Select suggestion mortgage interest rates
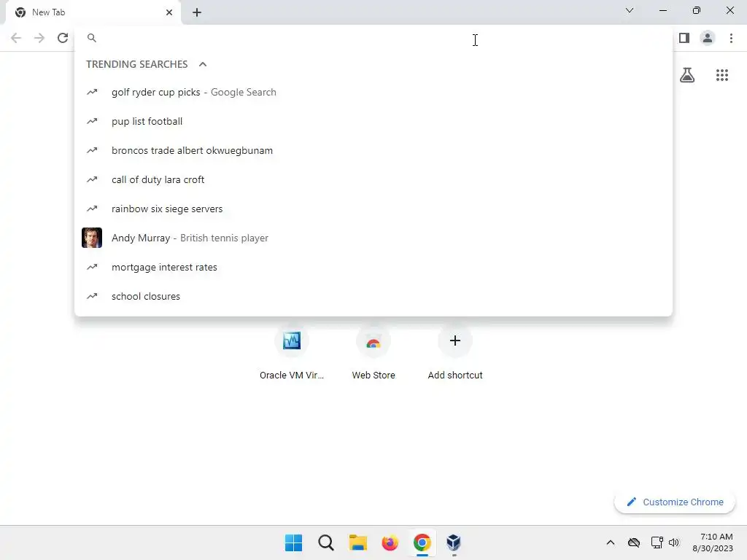This screenshot has width=747, height=560. [x=373, y=267]
